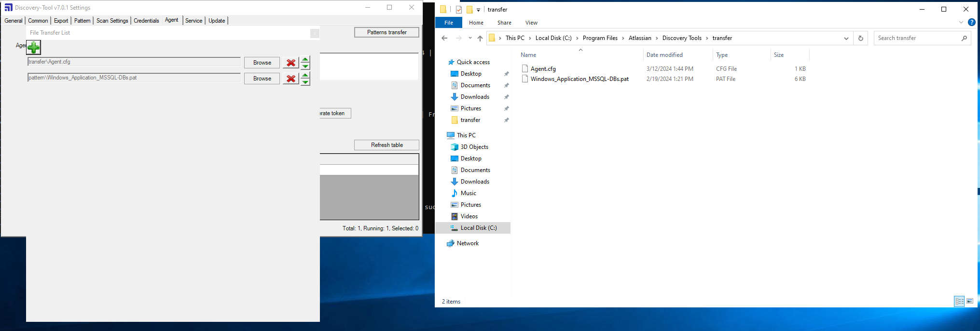Screen dimensions: 980x331
Task: Click the Properties quick access toolbar icon
Action: pyautogui.click(x=458, y=9)
